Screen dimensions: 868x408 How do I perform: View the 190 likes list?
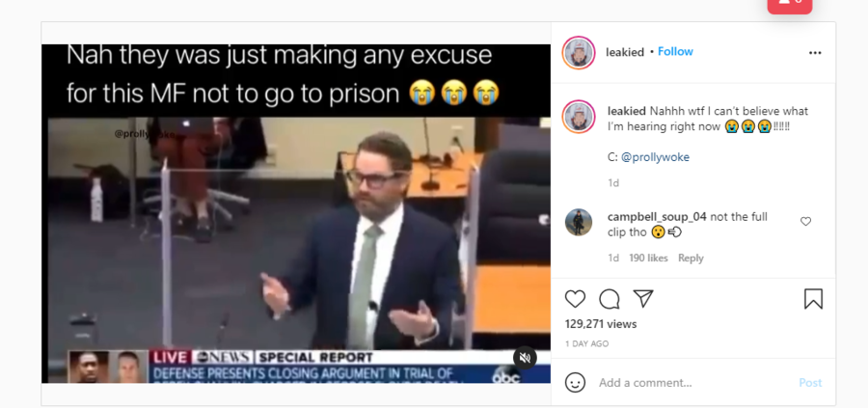click(648, 258)
